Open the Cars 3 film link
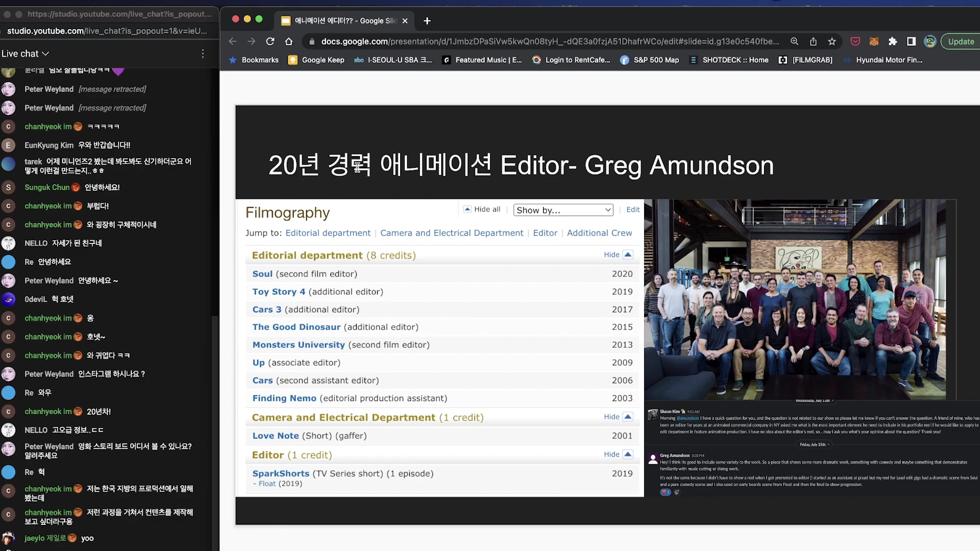Viewport: 980px width, 551px height. coord(267,310)
